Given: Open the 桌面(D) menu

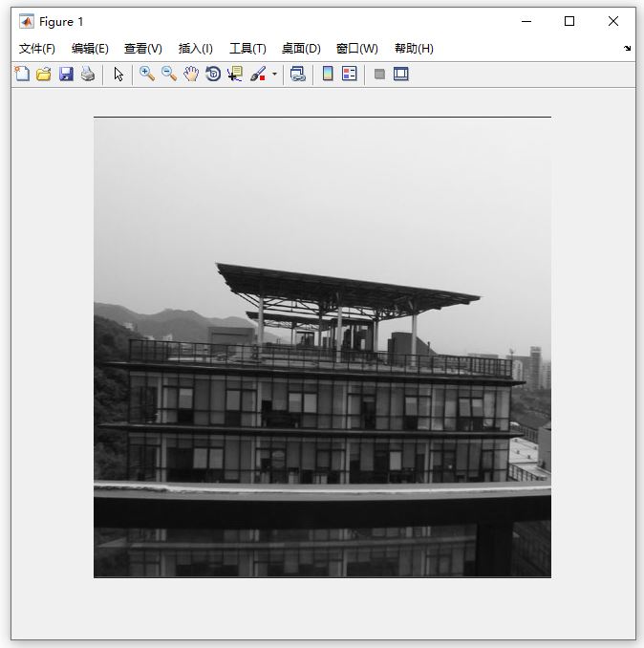Looking at the screenshot, I should click(301, 49).
